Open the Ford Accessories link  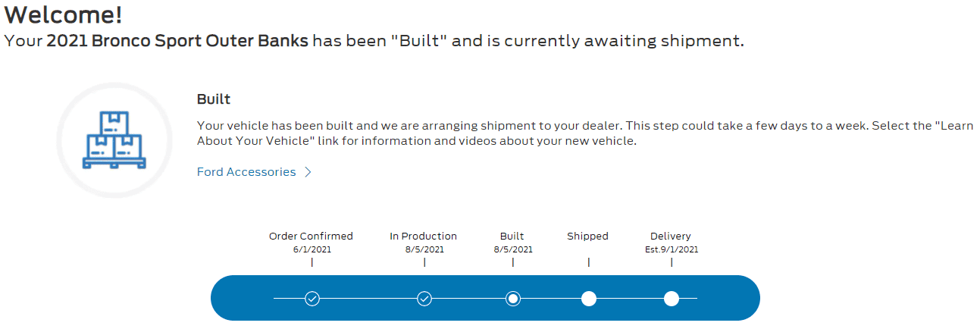[246, 172]
